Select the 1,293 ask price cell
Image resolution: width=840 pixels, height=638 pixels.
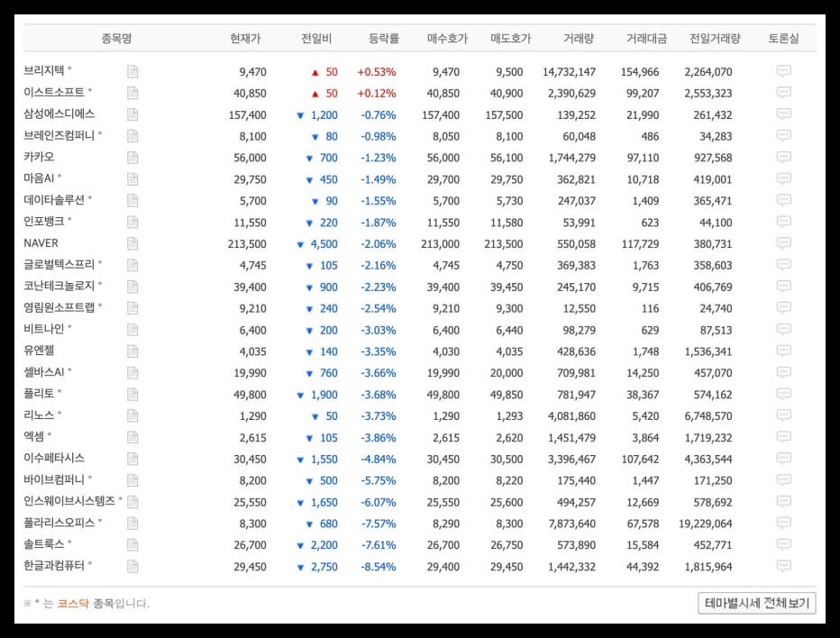point(509,416)
